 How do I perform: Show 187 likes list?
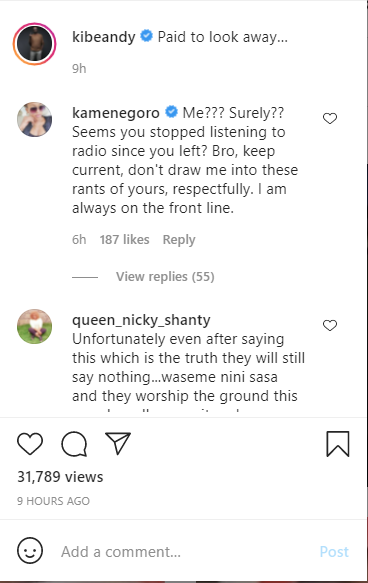tap(125, 239)
